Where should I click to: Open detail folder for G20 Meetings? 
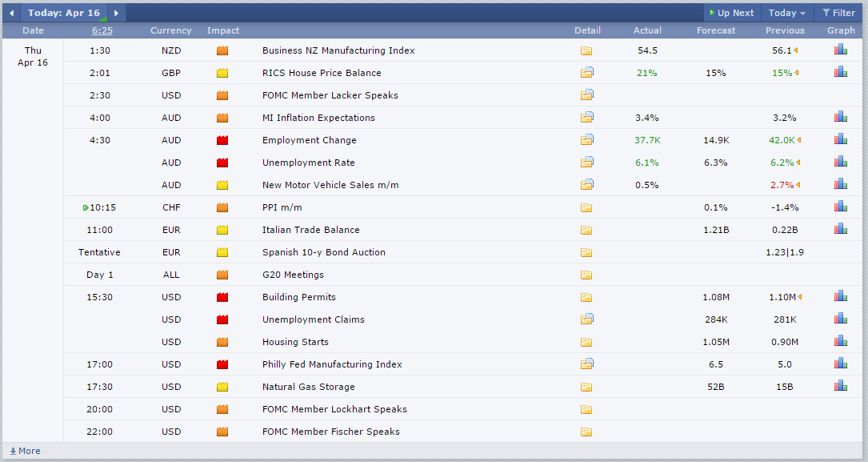pos(586,275)
